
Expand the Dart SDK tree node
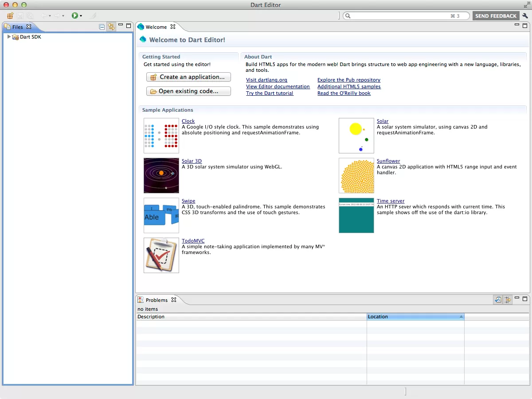9,37
